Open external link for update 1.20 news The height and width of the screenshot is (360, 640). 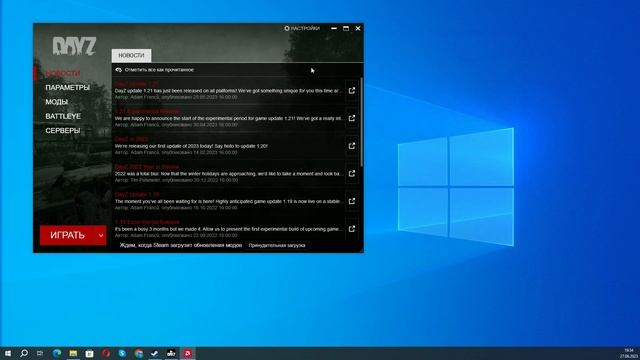click(x=352, y=146)
